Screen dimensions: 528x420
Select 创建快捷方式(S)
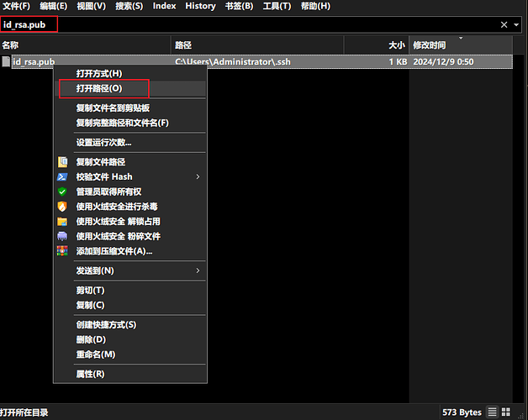130,324
